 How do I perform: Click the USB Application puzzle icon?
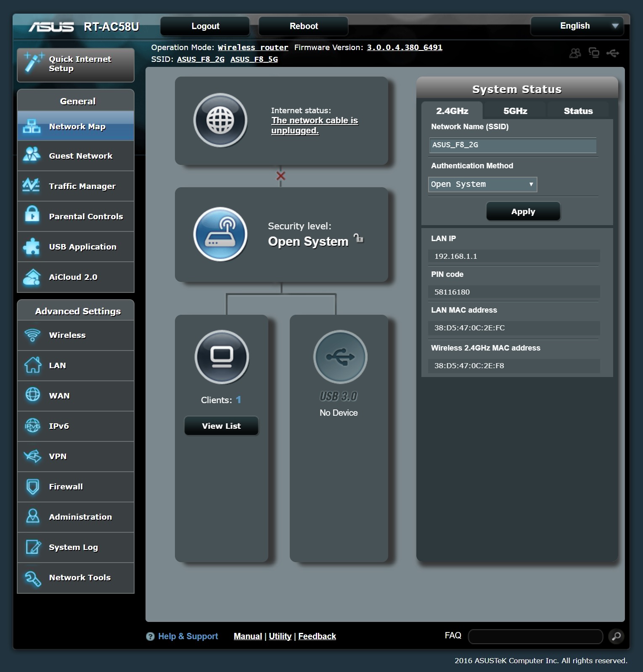32,247
